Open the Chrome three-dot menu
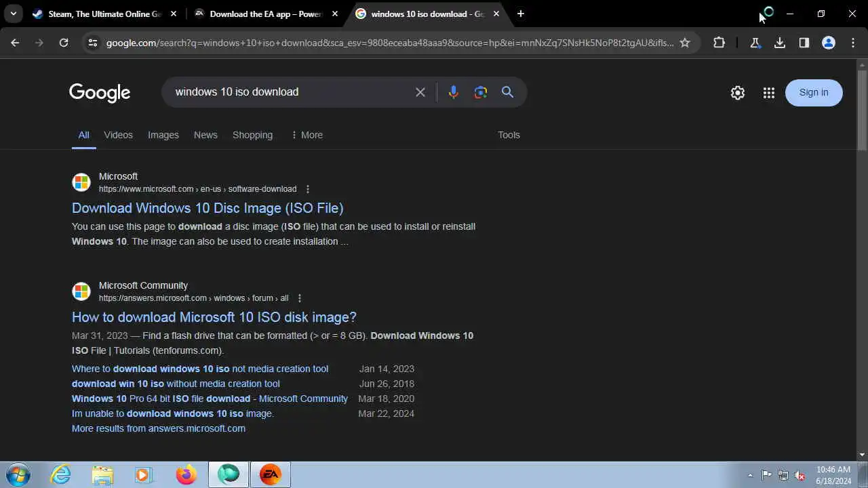This screenshot has width=868, height=488. click(852, 43)
